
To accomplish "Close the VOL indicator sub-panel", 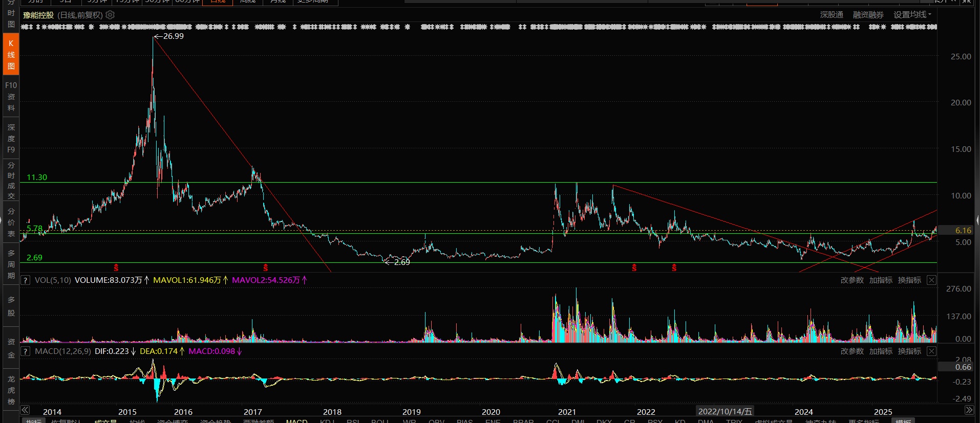I will click(x=931, y=280).
